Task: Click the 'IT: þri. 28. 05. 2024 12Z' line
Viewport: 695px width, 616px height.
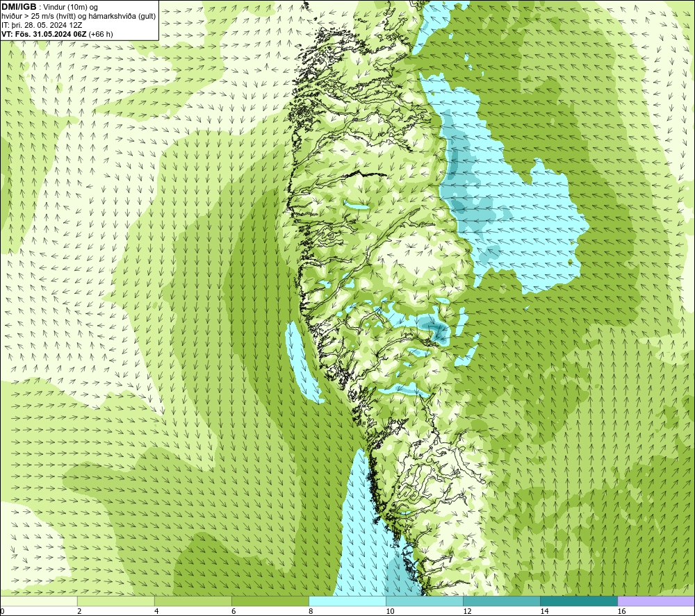Action: coord(42,25)
